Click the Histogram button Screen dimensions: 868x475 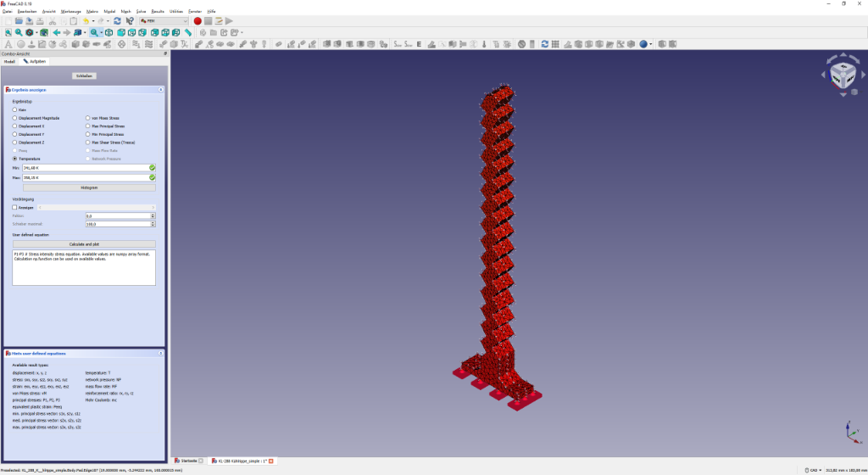click(x=84, y=187)
